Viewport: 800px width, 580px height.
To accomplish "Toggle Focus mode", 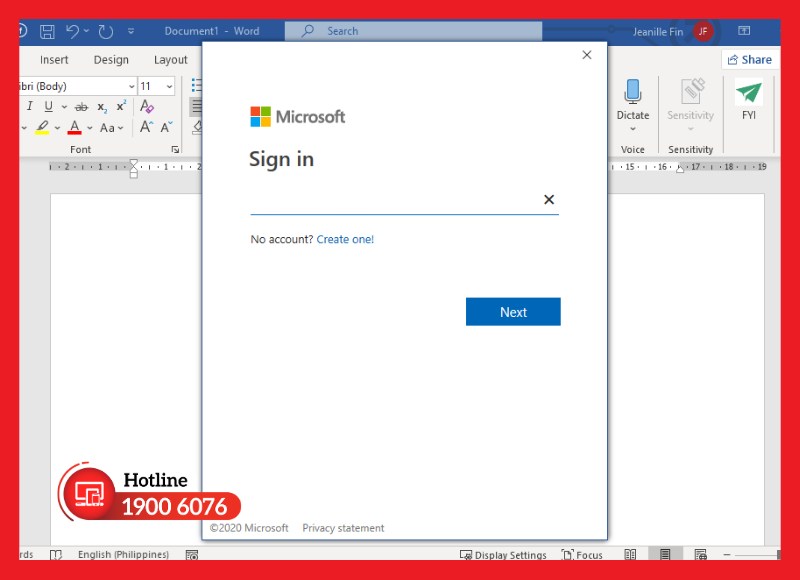I will [582, 554].
